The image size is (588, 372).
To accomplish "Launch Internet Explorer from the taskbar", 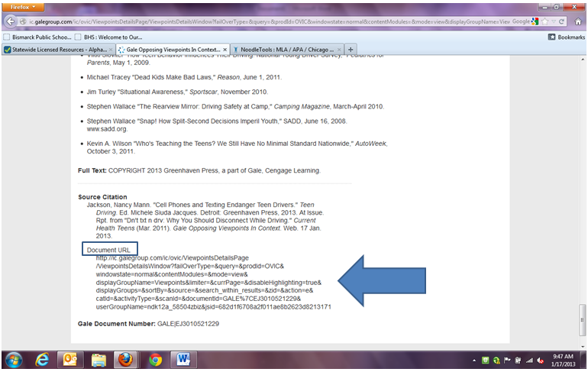I will click(42, 360).
